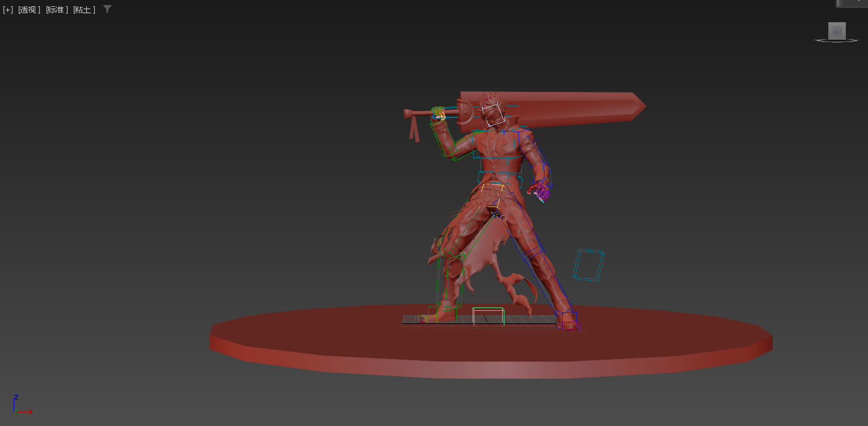868x426 pixels.
Task: Select the floating teal wireframe box
Action: 588,265
